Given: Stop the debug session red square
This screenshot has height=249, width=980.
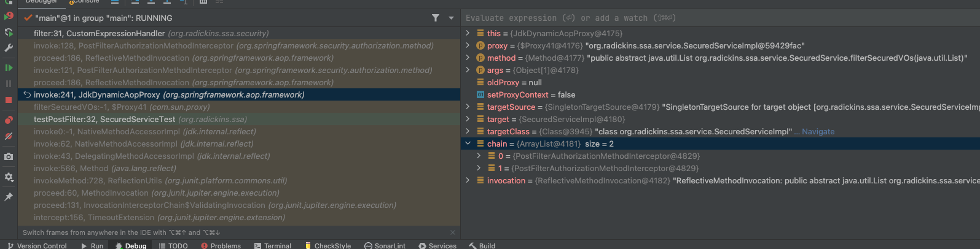Looking at the screenshot, I should click(x=9, y=99).
